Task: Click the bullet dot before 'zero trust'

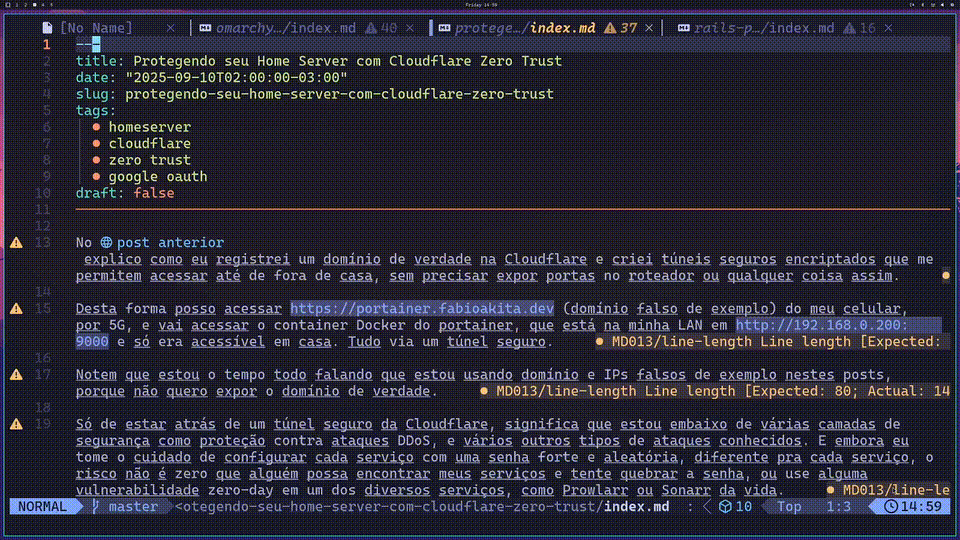Action: click(96, 160)
